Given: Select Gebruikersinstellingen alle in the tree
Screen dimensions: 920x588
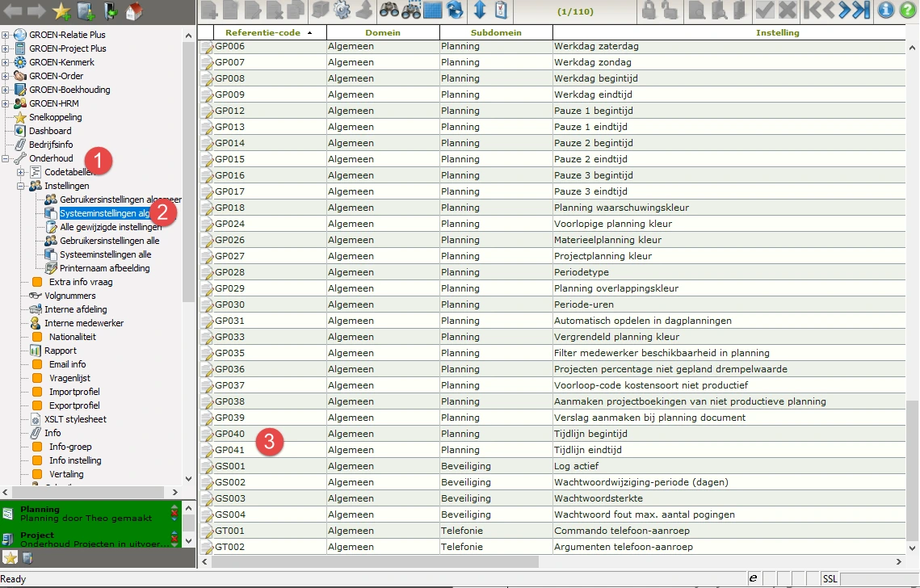Looking at the screenshot, I should pyautogui.click(x=109, y=241).
